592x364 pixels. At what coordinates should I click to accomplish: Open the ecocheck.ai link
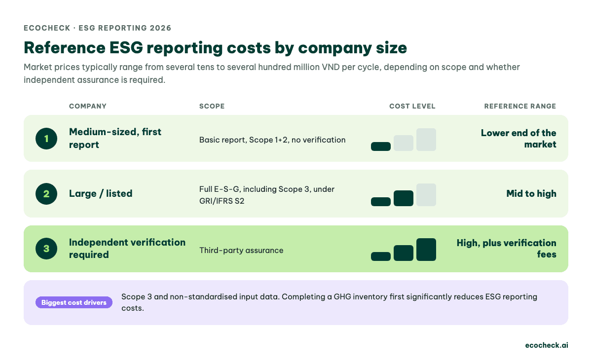(547, 345)
